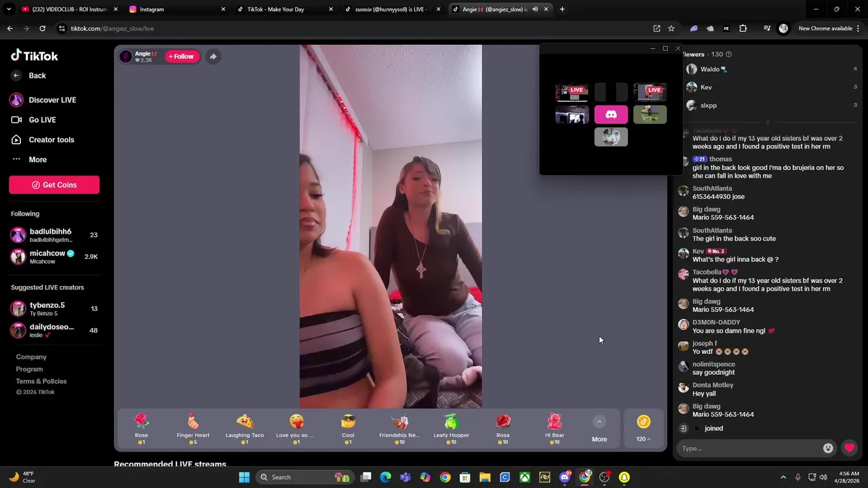Send the Hi Bear gift
The width and height of the screenshot is (868, 488).
point(555,428)
